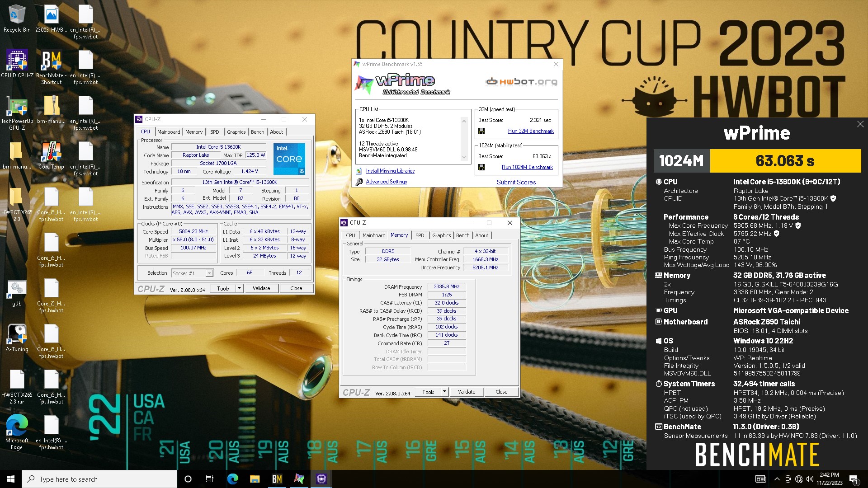Click Tools button in CPU-Z CPU window
The image size is (868, 488).
click(223, 288)
